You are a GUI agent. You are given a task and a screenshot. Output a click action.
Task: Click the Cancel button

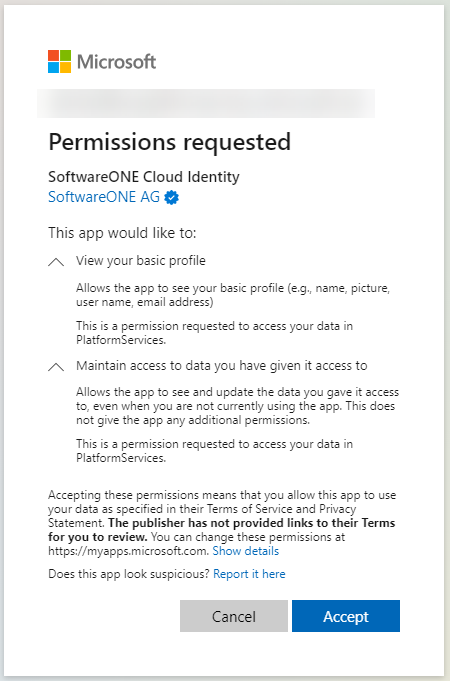click(234, 616)
